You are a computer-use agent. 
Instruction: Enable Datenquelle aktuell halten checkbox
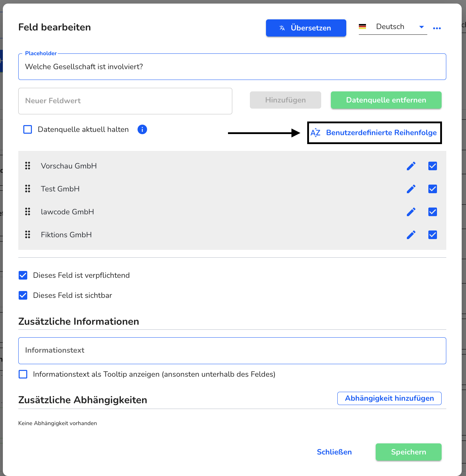click(28, 129)
